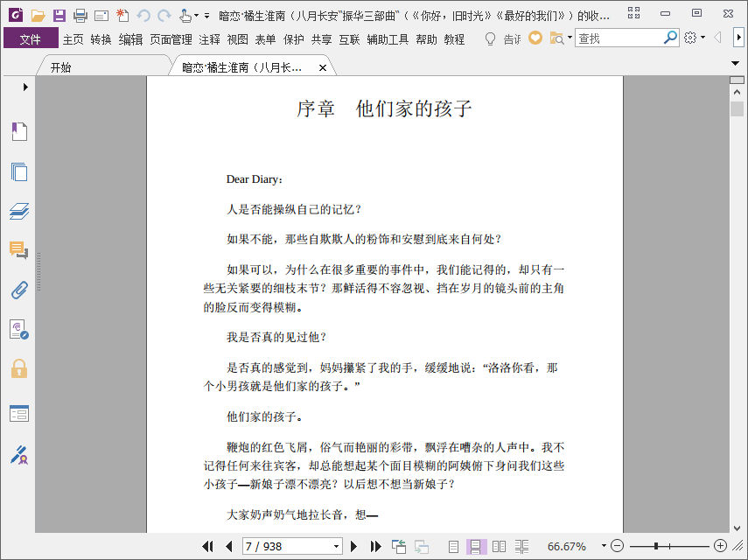This screenshot has height=560, width=748.
Task: Jump to the last page
Action: 376,546
